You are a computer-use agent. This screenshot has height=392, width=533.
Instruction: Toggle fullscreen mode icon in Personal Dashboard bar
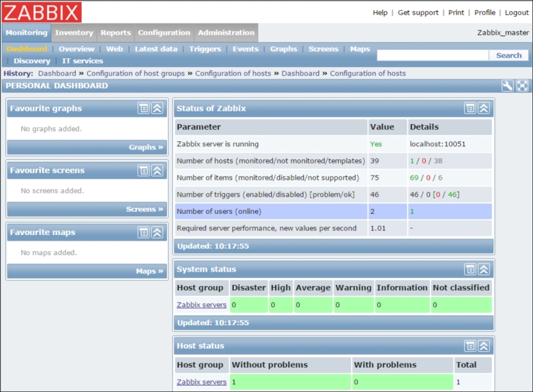click(522, 86)
